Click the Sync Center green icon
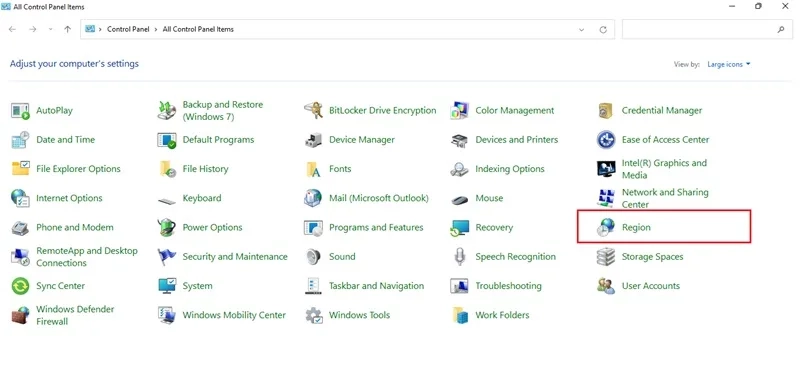The height and width of the screenshot is (365, 800). [20, 286]
